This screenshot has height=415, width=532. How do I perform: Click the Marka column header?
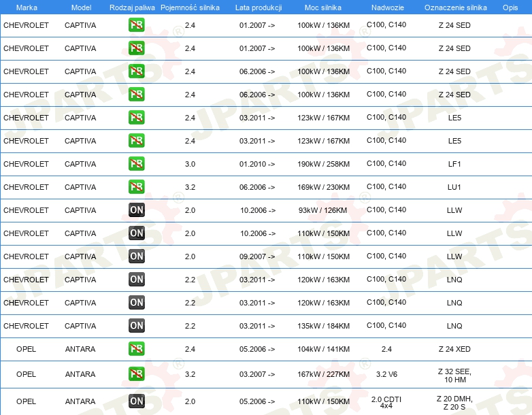[x=27, y=7]
